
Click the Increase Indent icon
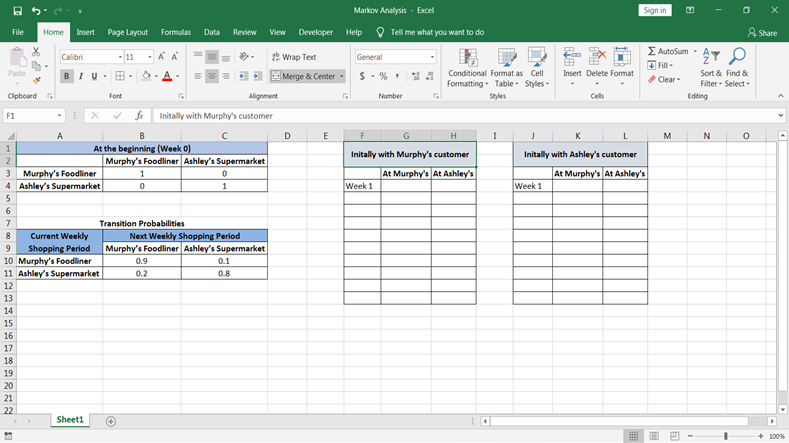(x=257, y=76)
